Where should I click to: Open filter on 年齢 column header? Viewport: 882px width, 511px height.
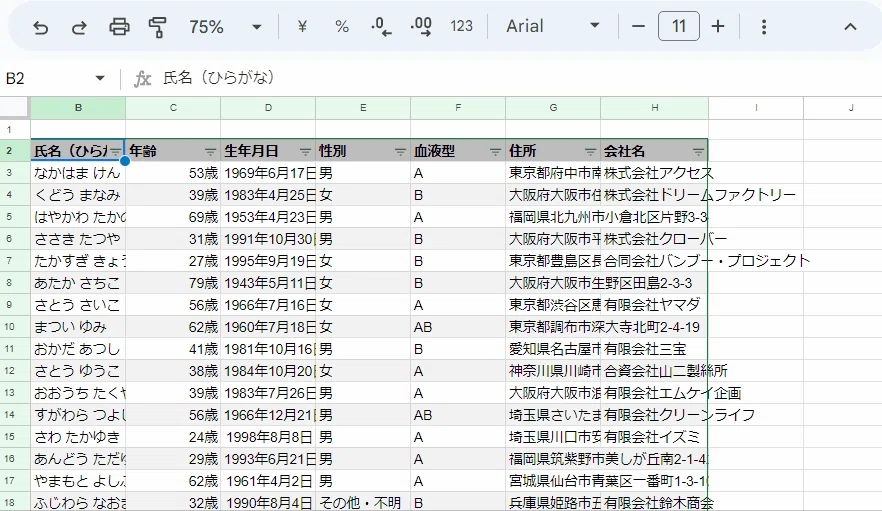click(210, 151)
